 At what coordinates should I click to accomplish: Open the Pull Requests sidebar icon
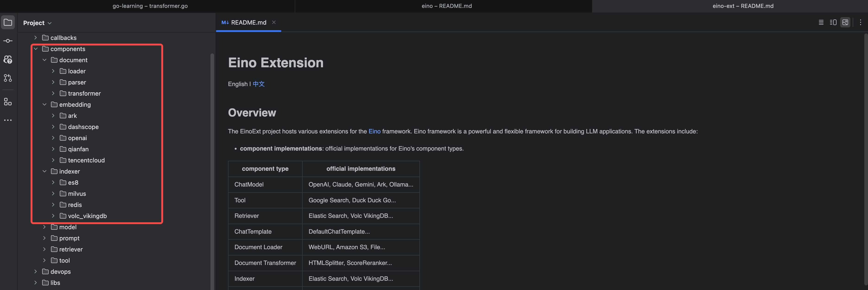click(x=8, y=78)
